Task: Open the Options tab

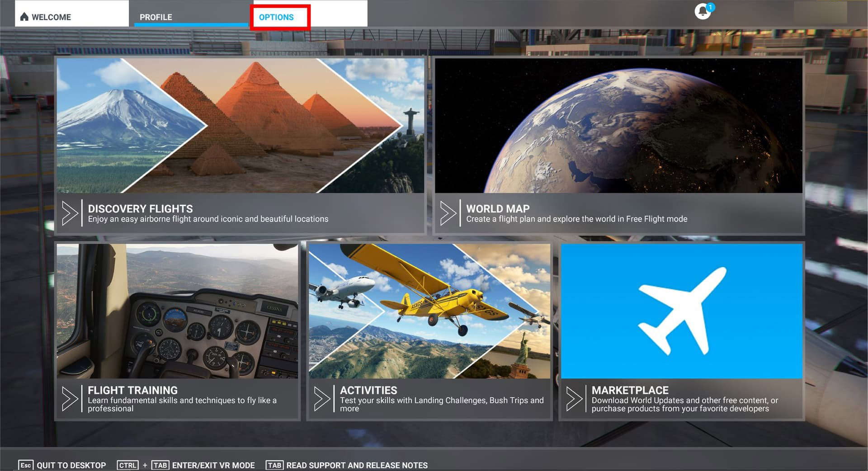Action: [276, 17]
